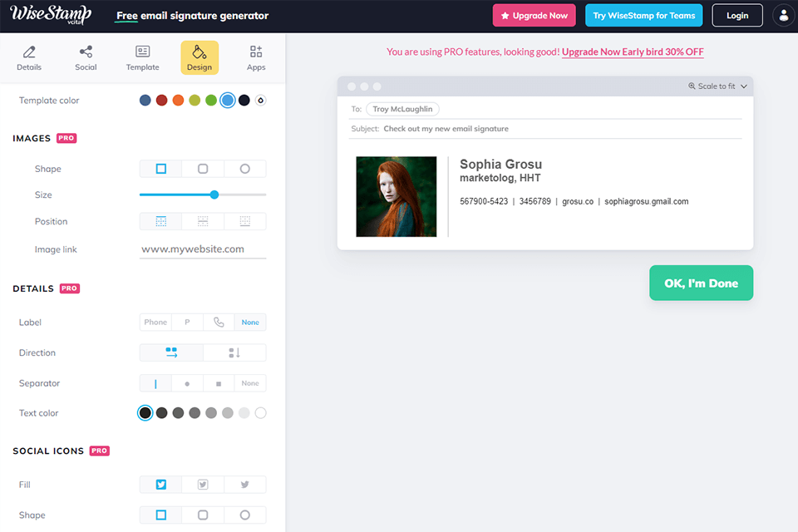Pick the green template color

click(x=211, y=101)
